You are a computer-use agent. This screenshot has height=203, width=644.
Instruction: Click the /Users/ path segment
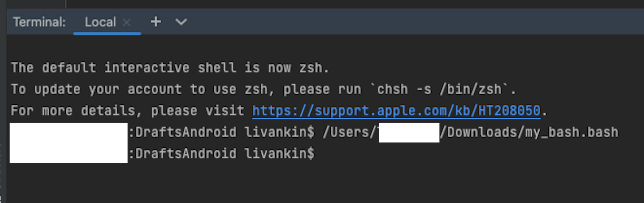click(350, 132)
